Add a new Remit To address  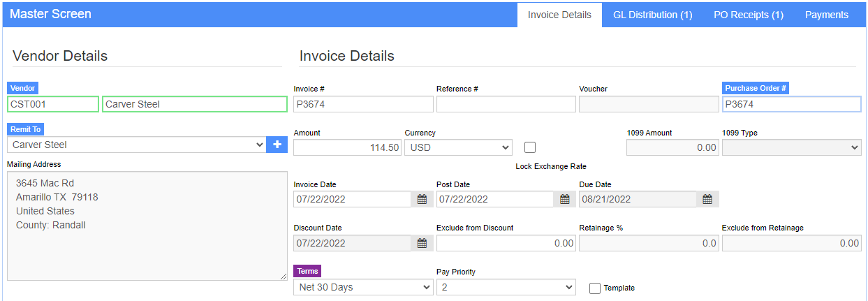[277, 145]
